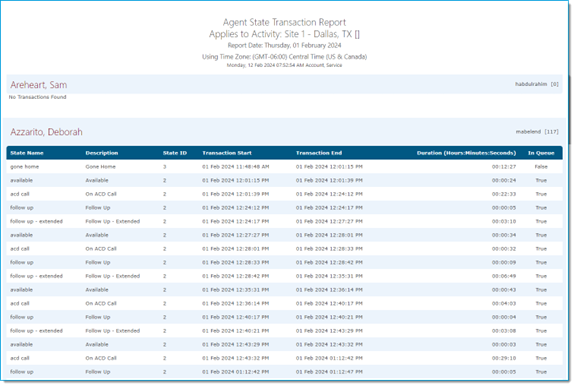The width and height of the screenshot is (574, 386).
Task: Click Transaction Start "01 Feb 2024 12:28:01 PM"
Action: click(x=235, y=249)
